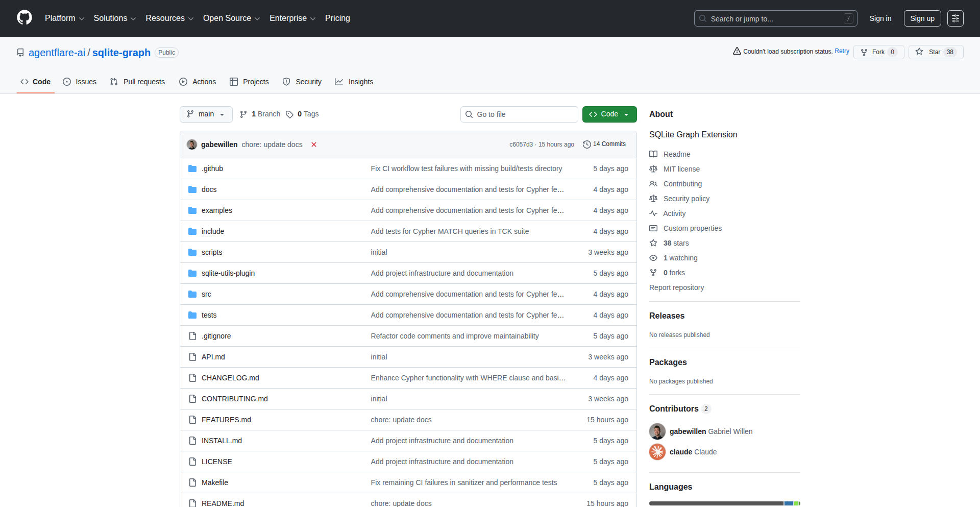Click the failed status X icon

pyautogui.click(x=314, y=144)
